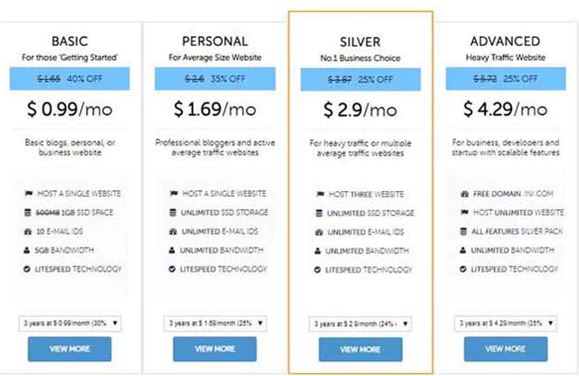This screenshot has height=376, width=579.
Task: Click View More under the Basic plan
Action: pyautogui.click(x=69, y=349)
